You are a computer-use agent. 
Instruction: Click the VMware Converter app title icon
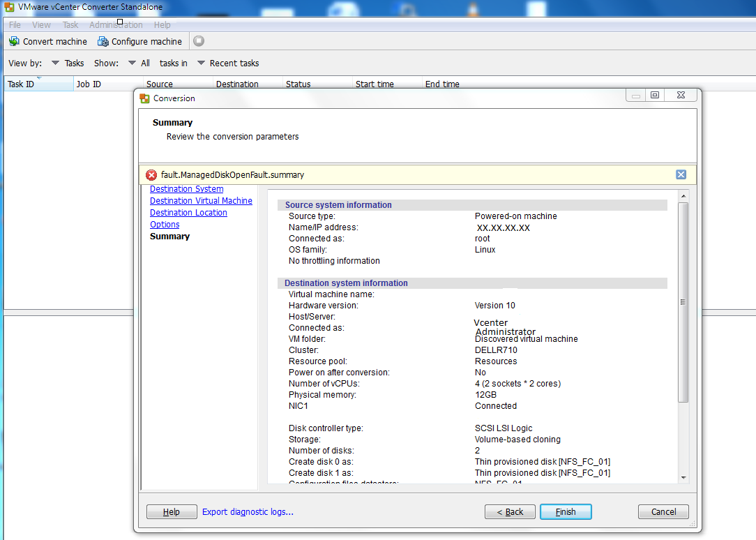click(8, 7)
